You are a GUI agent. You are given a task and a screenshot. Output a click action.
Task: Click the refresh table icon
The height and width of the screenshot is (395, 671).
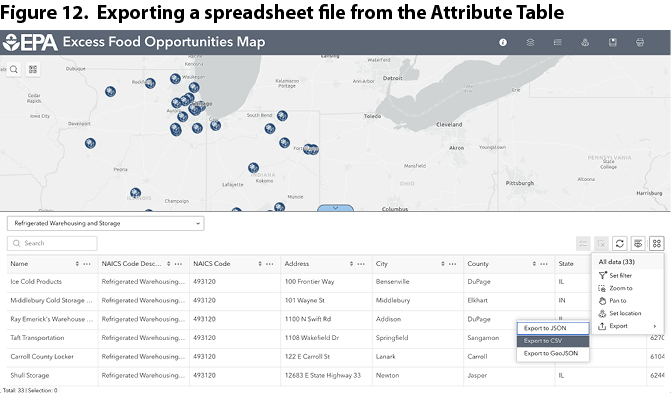pyautogui.click(x=619, y=244)
